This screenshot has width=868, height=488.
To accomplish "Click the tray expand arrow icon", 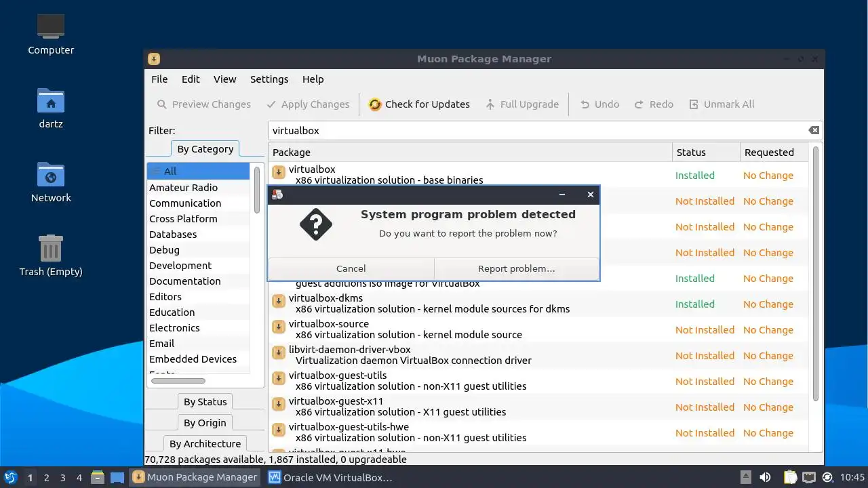I will coord(745,477).
